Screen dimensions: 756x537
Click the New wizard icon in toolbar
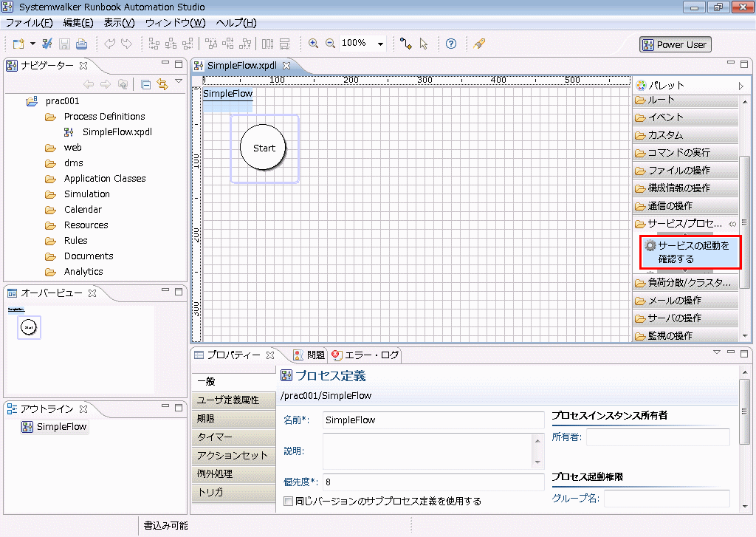18,44
